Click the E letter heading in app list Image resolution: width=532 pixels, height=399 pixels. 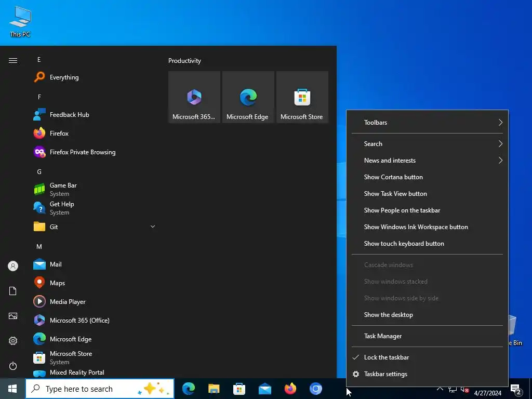39,60
